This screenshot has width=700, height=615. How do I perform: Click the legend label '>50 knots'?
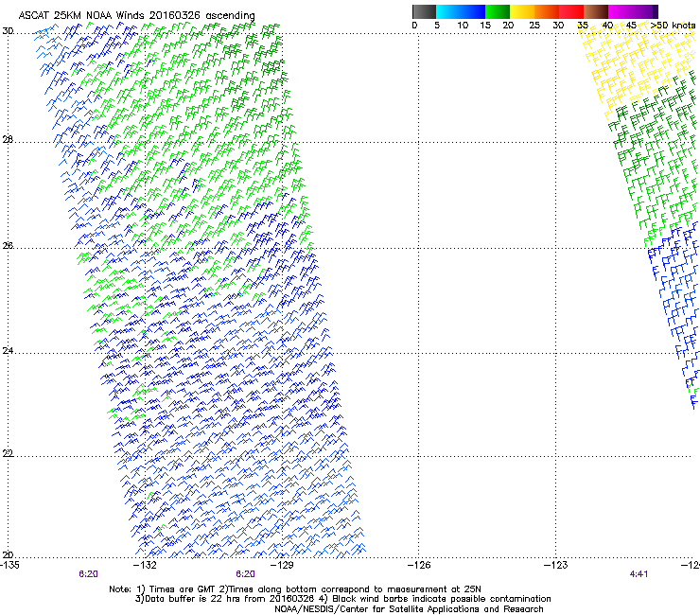tap(673, 26)
